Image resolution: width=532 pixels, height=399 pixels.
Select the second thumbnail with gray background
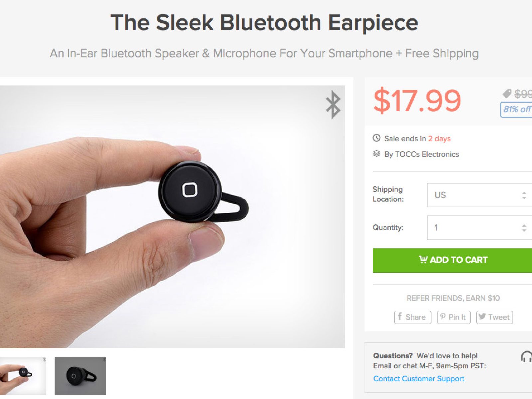[80, 376]
